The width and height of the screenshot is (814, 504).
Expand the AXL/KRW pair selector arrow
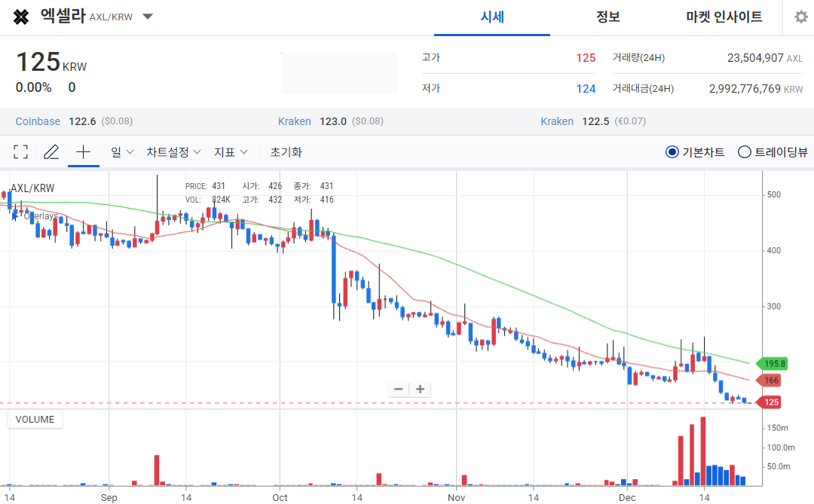click(x=148, y=17)
